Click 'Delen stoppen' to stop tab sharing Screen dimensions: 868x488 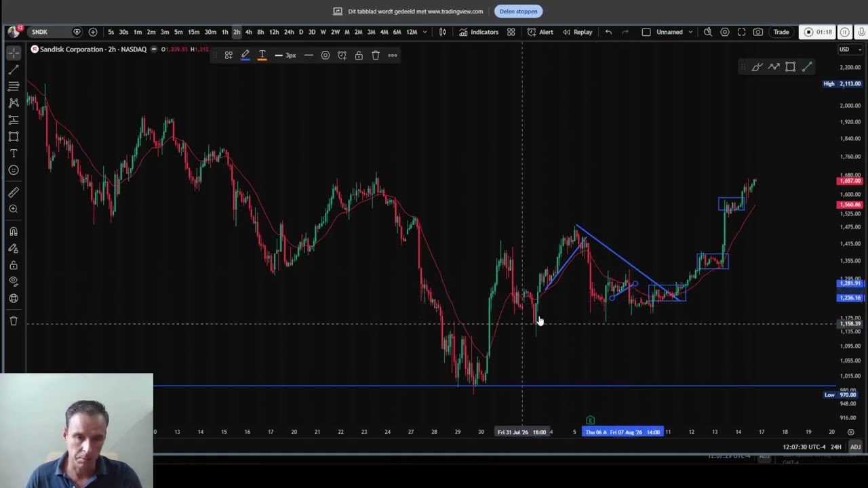coord(519,12)
